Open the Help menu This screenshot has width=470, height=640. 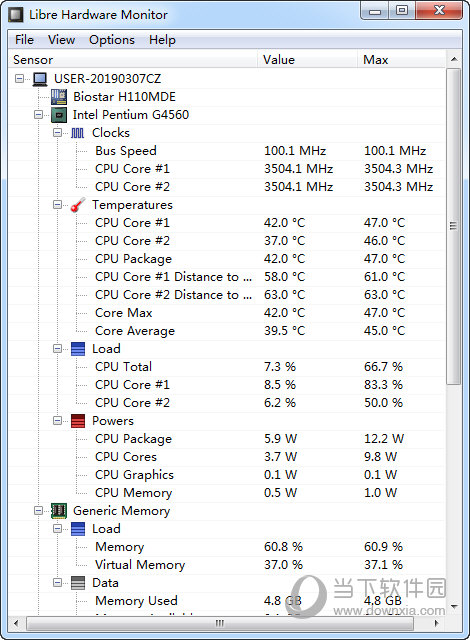coord(162,40)
